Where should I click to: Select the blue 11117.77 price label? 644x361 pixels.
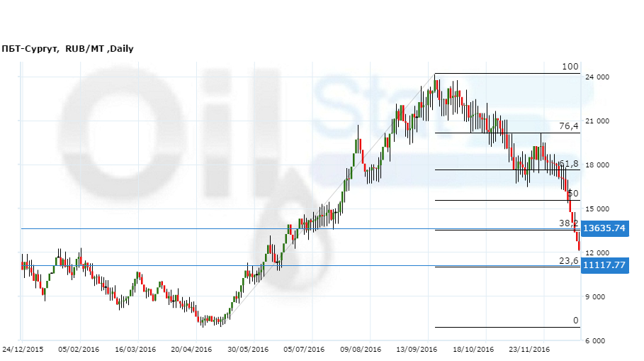click(x=604, y=265)
